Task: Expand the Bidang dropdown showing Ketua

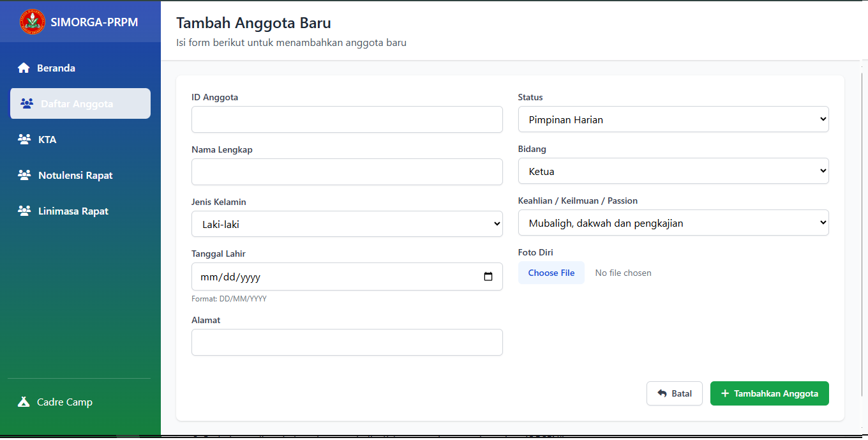Action: coord(673,171)
